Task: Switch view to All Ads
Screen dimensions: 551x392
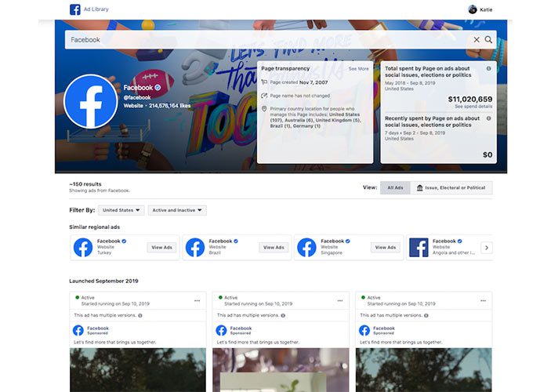Action: pos(395,187)
